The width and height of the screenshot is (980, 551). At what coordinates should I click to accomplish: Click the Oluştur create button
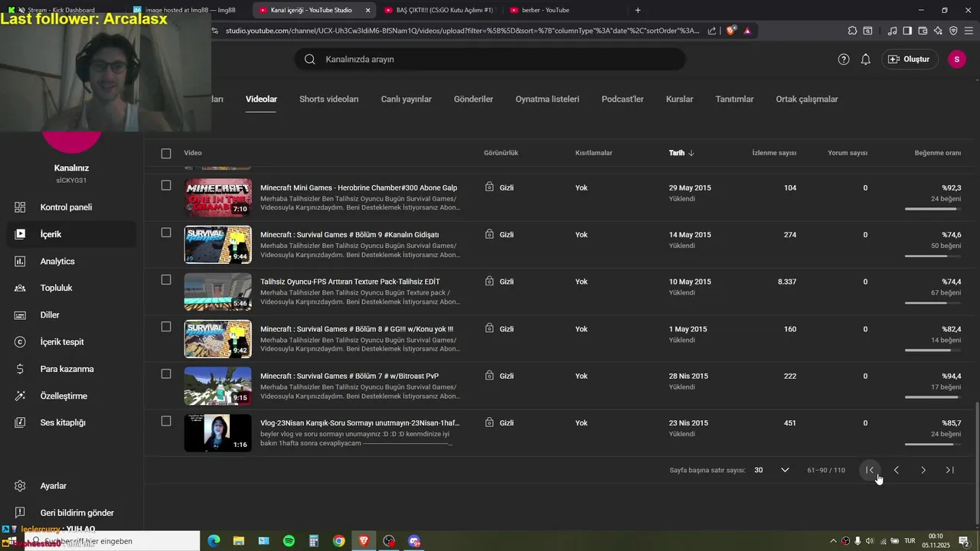click(x=910, y=59)
